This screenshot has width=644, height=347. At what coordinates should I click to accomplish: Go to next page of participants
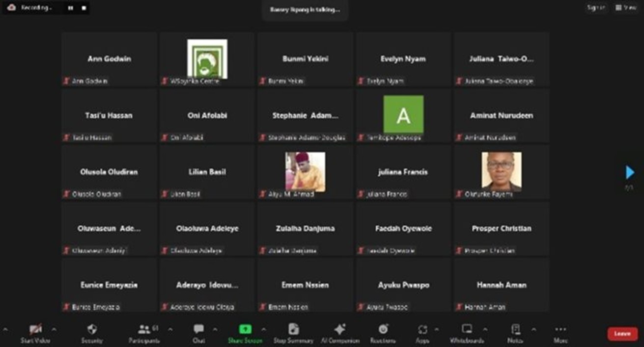[630, 172]
